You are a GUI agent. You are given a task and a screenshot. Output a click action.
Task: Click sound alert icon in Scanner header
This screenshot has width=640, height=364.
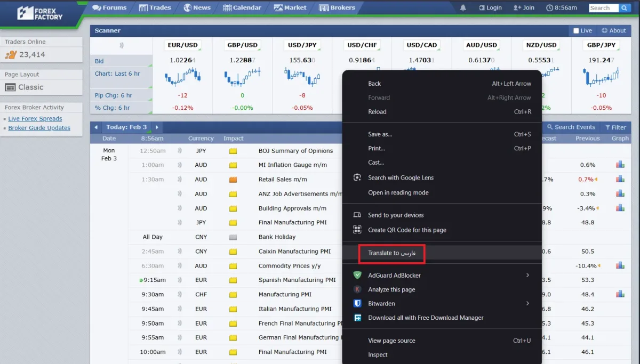pyautogui.click(x=122, y=45)
